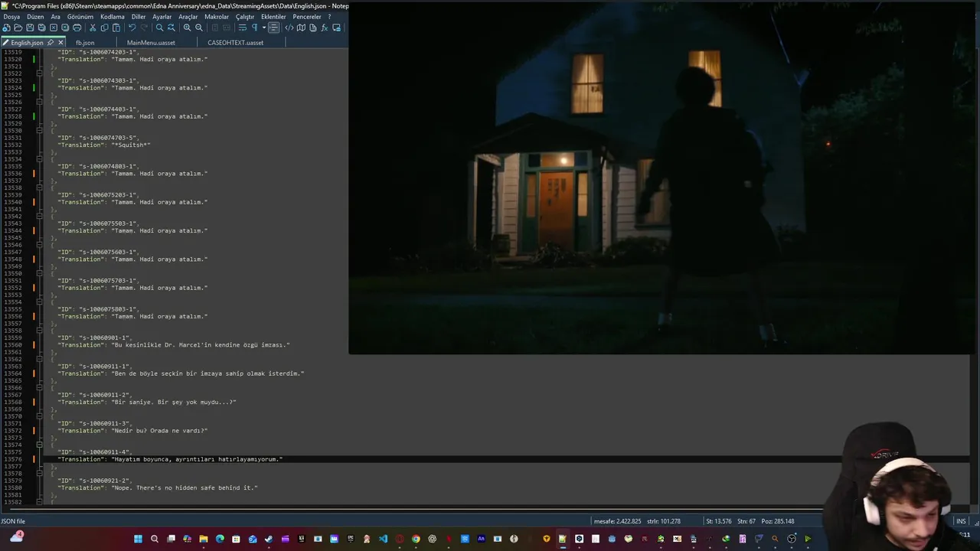Click the Undo arrow icon
980x551 pixels.
pos(132,28)
